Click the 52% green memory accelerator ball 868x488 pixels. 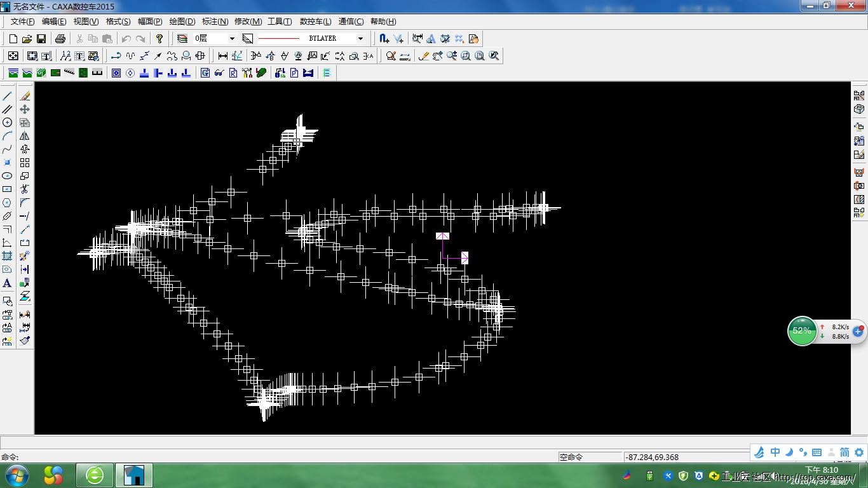(802, 331)
